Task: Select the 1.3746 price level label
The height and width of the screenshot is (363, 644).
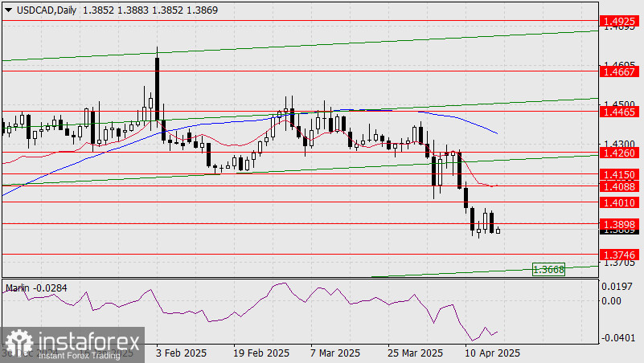Action: click(619, 255)
